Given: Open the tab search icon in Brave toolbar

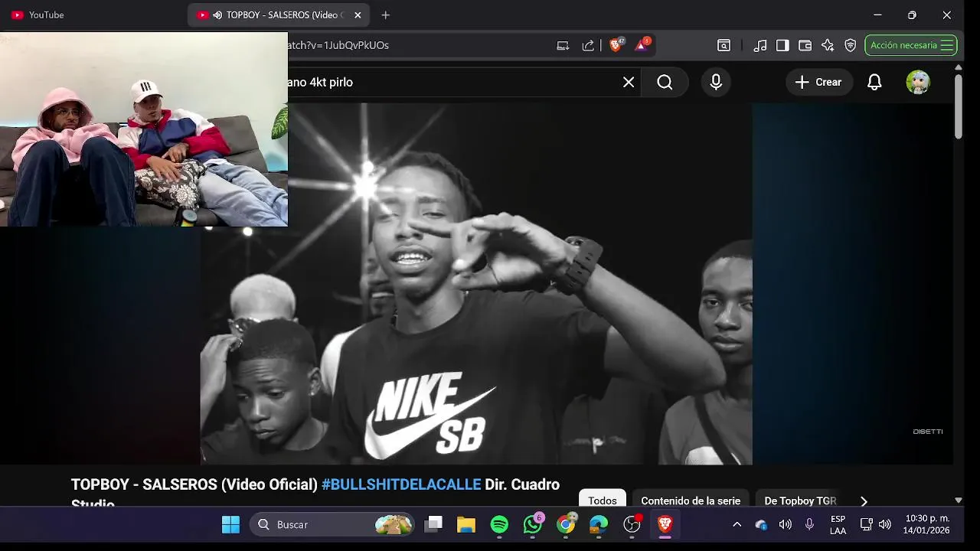Looking at the screenshot, I should coord(724,45).
